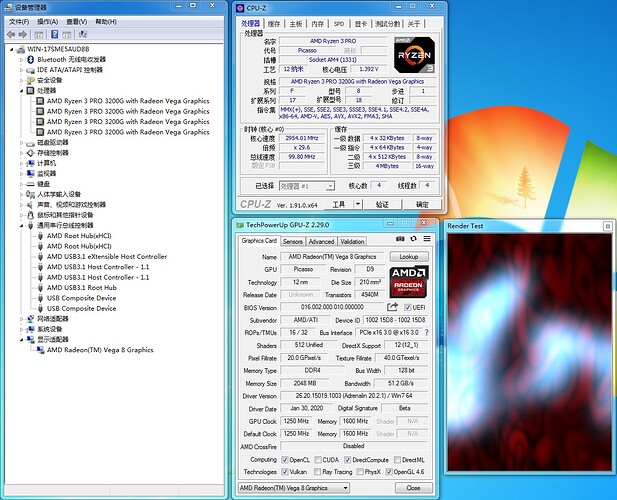This screenshot has width=617, height=500.
Task: Toggle the UEFI checkbox in GPU-Z
Action: tap(408, 307)
